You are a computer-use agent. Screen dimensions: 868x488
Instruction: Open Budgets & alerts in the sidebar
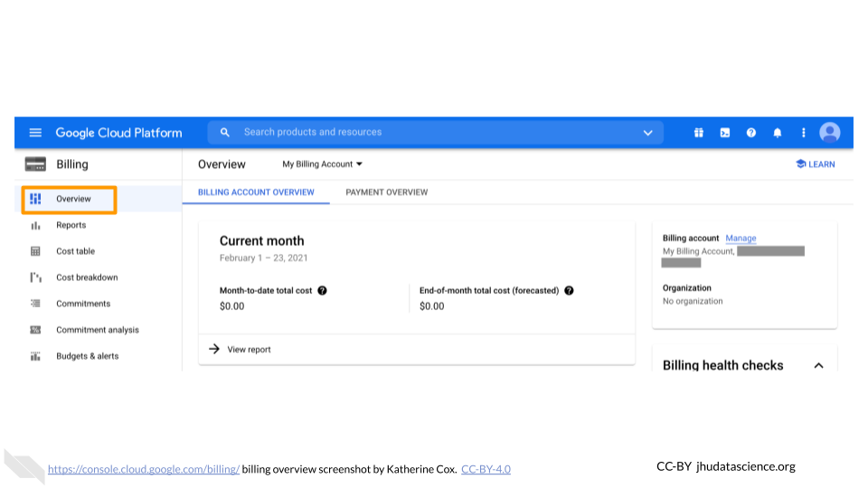click(x=88, y=356)
